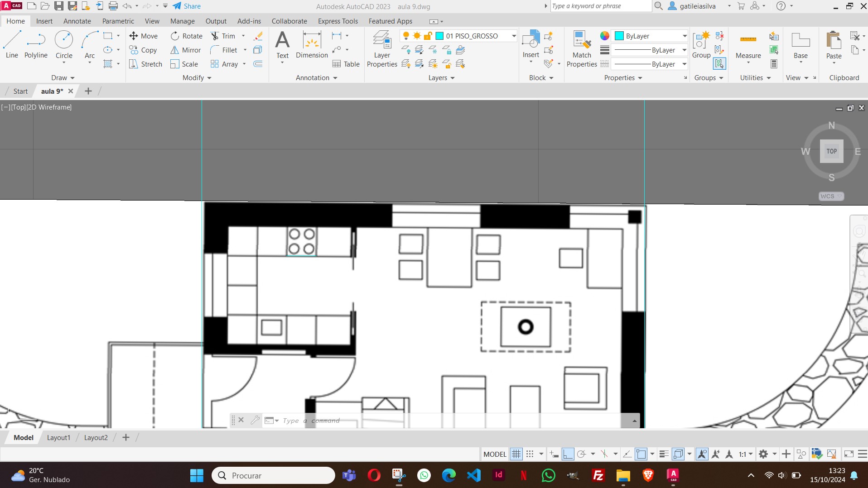Toggle annotation objects visibility

click(702, 454)
